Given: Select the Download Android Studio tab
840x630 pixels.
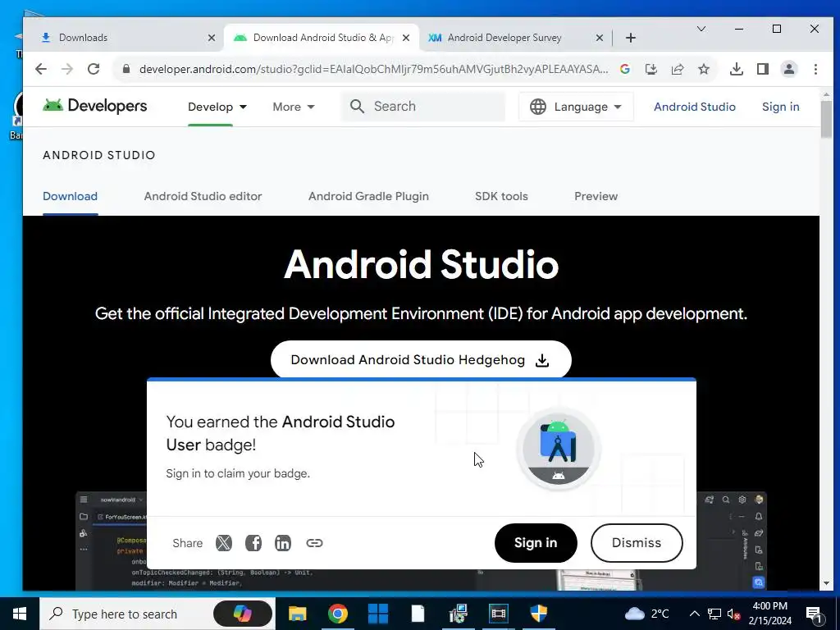Looking at the screenshot, I should point(322,38).
